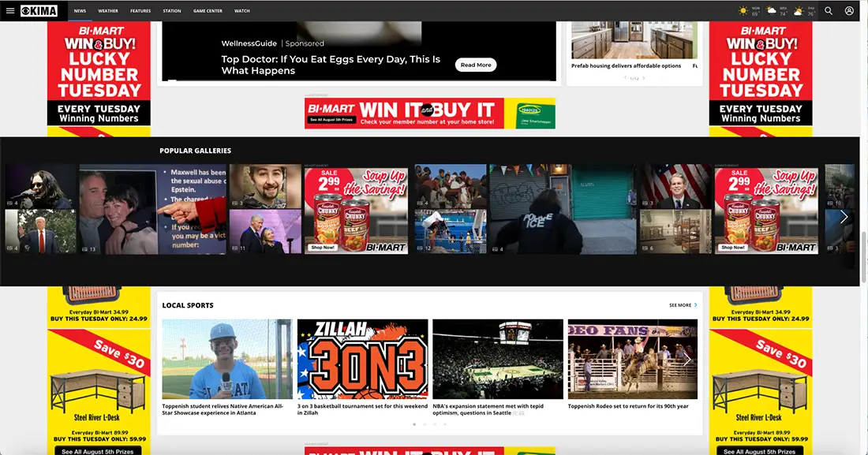
Task: Advance Local Sports carousel right arrow
Action: pyautogui.click(x=687, y=360)
